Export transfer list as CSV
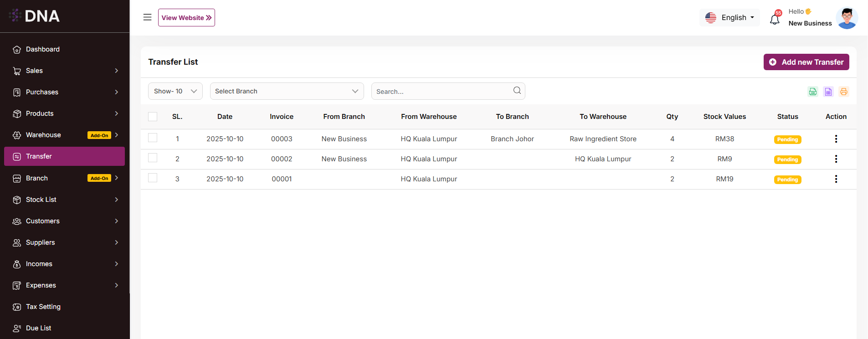The image size is (868, 339). click(812, 92)
